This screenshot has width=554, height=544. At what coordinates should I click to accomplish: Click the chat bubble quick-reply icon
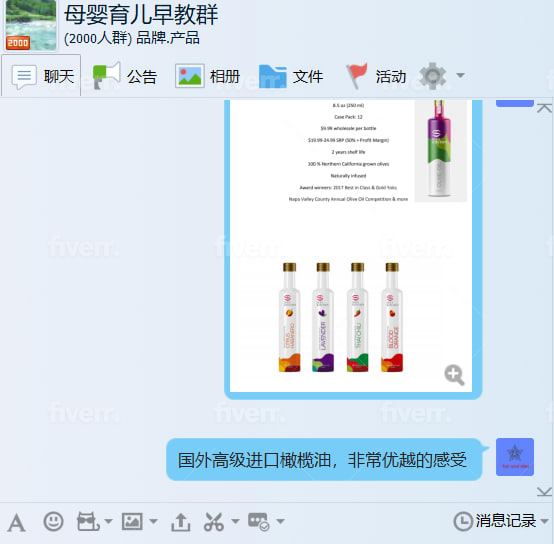(x=259, y=522)
